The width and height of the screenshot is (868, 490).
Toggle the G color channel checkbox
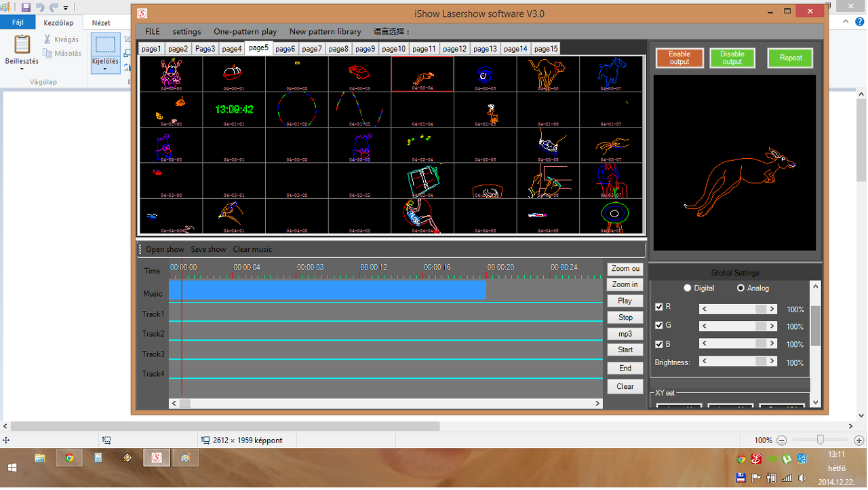tap(659, 326)
